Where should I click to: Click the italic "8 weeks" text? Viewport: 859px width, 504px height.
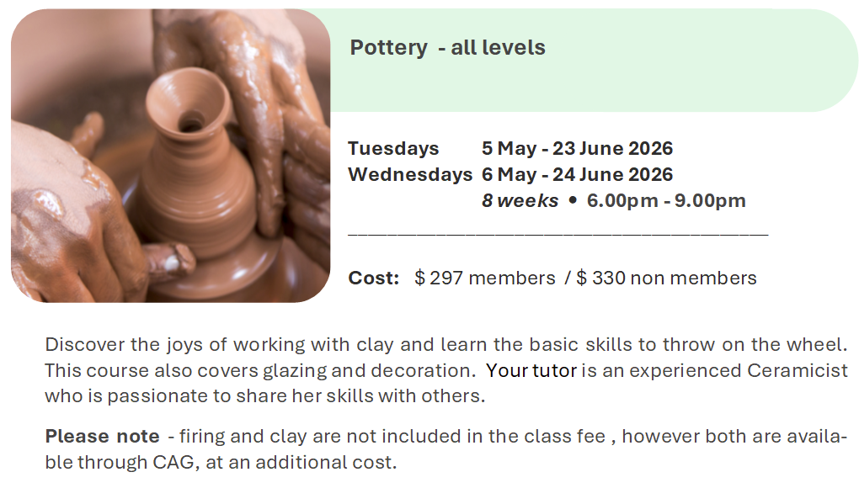point(520,201)
